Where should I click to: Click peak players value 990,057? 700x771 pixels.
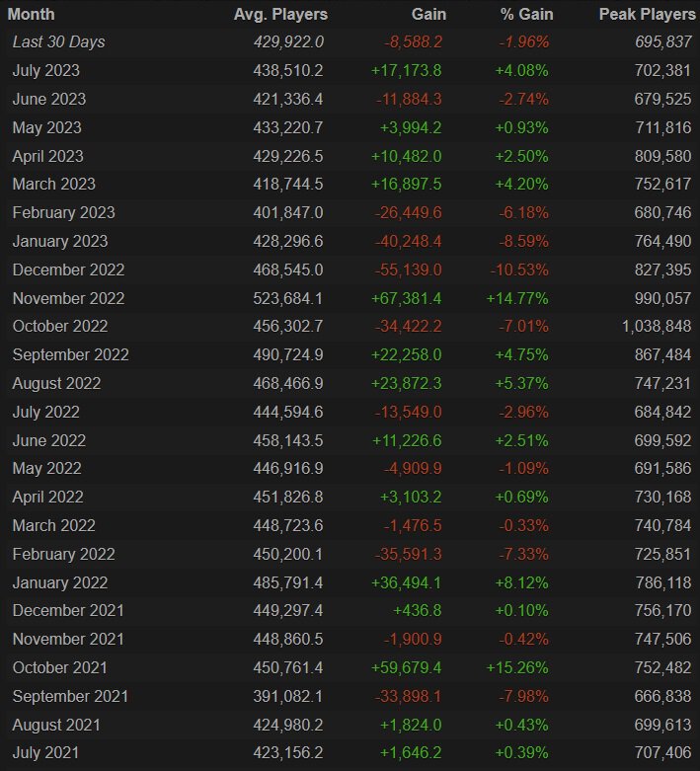tap(663, 298)
